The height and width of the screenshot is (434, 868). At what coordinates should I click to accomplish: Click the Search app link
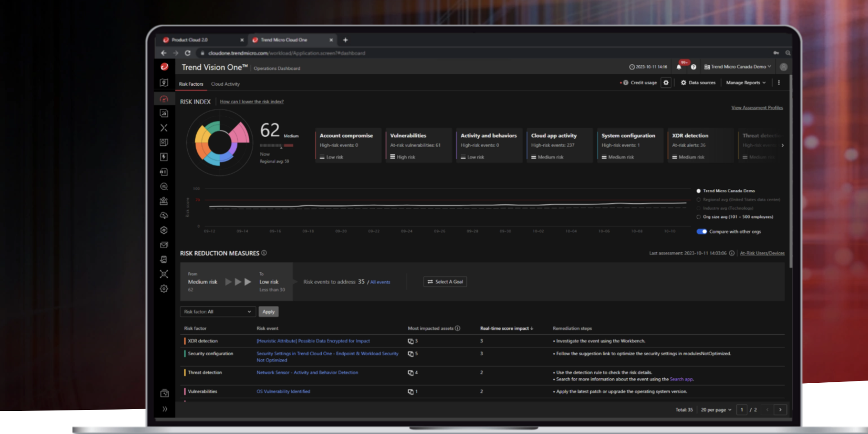[681, 379]
